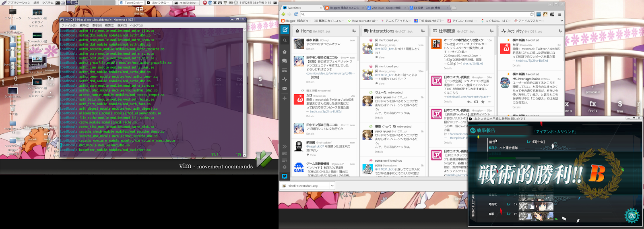Open the tmblr.co/Zp2lhx-BbBXd link in Activity column
644x229 pixels.
point(533,61)
